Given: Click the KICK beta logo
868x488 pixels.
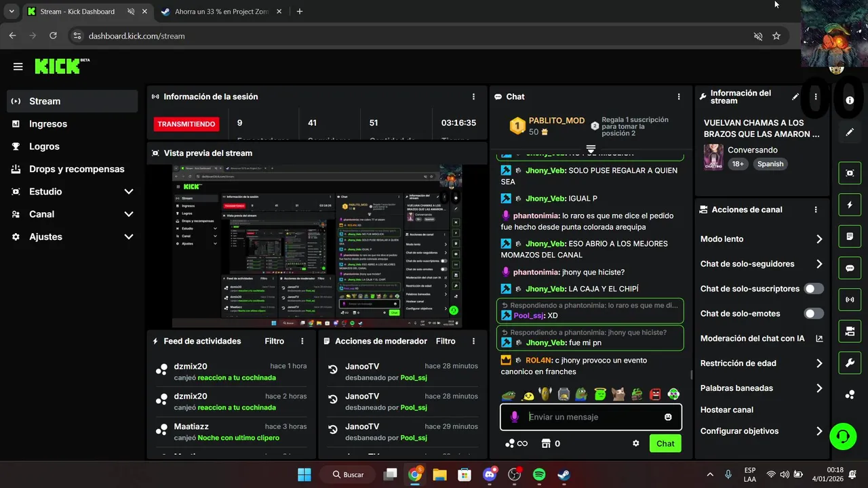Looking at the screenshot, I should (x=62, y=66).
